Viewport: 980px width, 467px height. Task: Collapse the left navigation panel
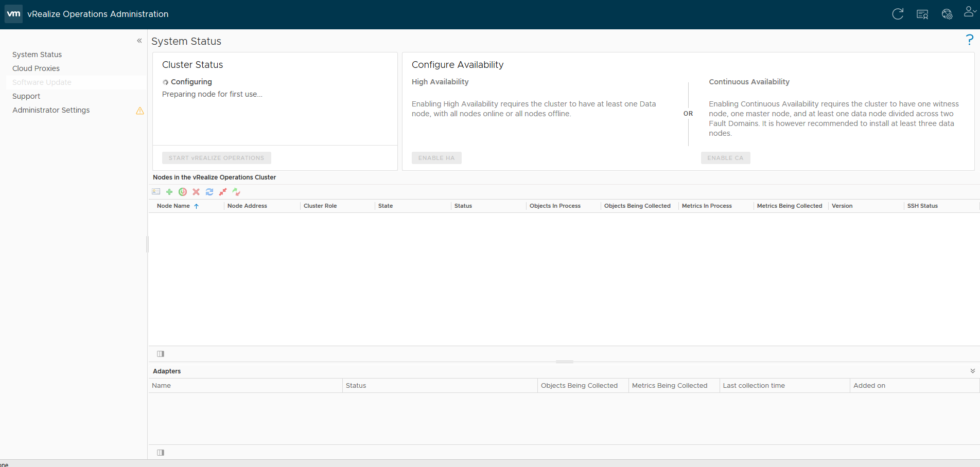139,41
